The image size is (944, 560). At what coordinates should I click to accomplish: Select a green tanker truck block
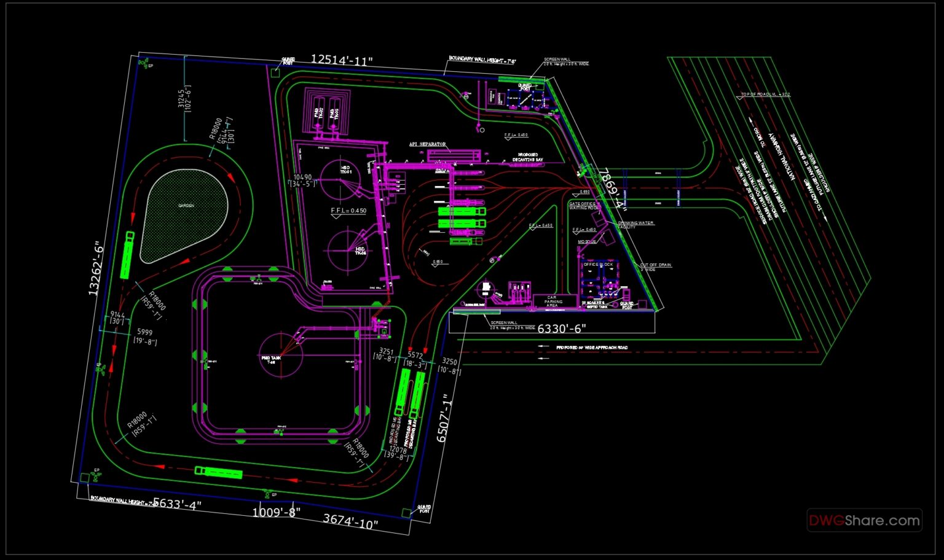pos(460,211)
